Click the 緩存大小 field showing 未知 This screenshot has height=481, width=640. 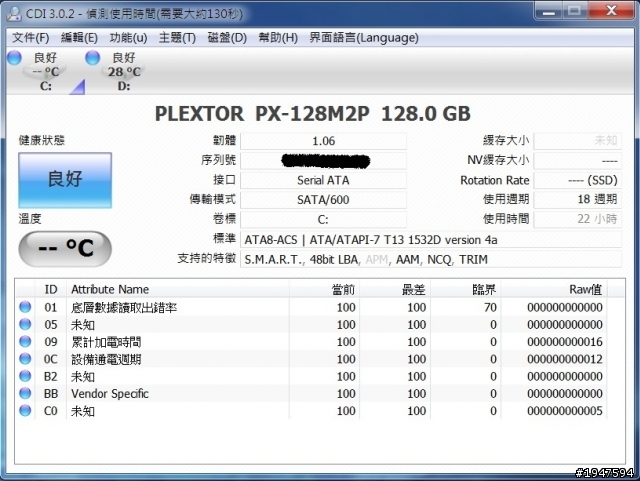[578, 141]
